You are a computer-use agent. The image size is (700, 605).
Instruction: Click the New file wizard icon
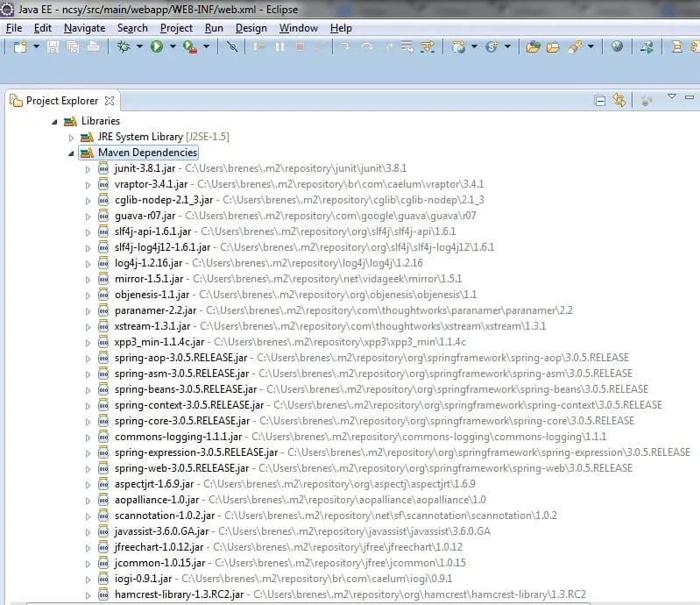coord(20,46)
